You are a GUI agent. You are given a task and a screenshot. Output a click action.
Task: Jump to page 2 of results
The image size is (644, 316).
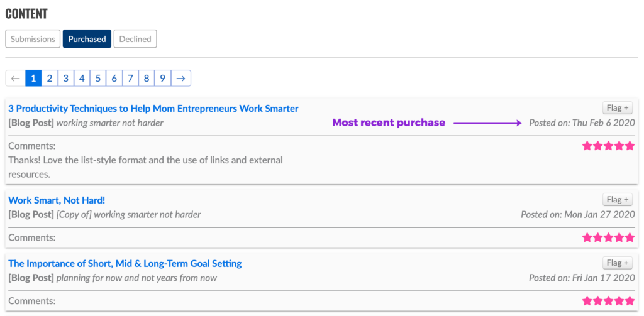pyautogui.click(x=49, y=79)
